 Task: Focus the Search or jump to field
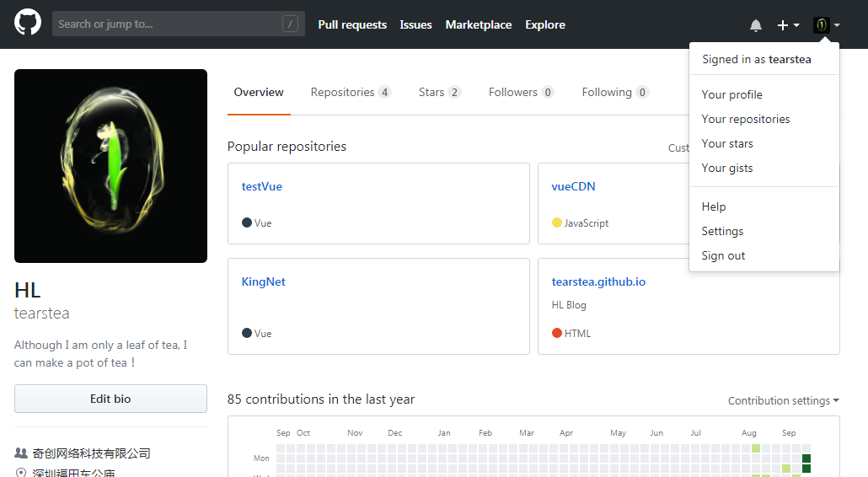point(179,24)
